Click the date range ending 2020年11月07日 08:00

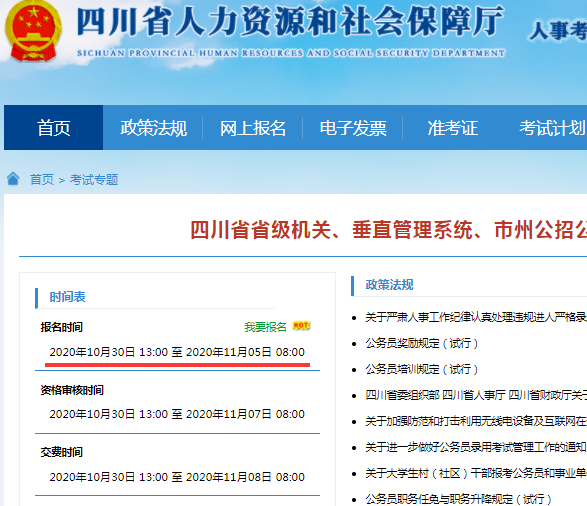click(x=177, y=414)
